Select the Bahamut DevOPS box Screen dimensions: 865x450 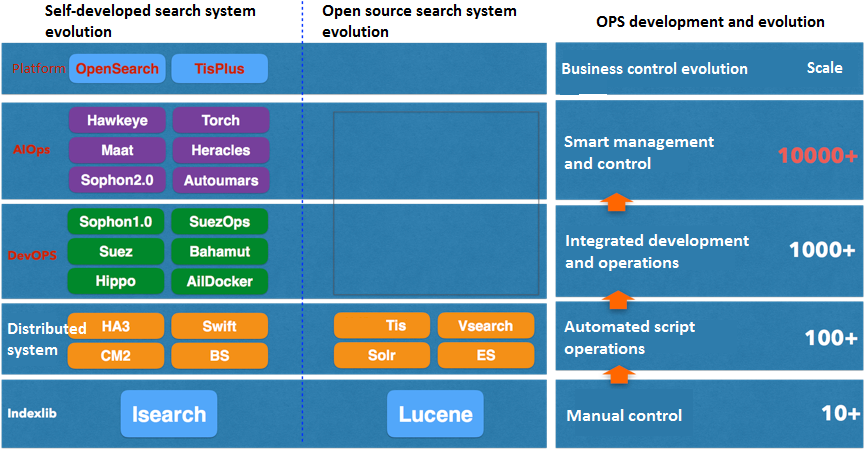pos(220,251)
